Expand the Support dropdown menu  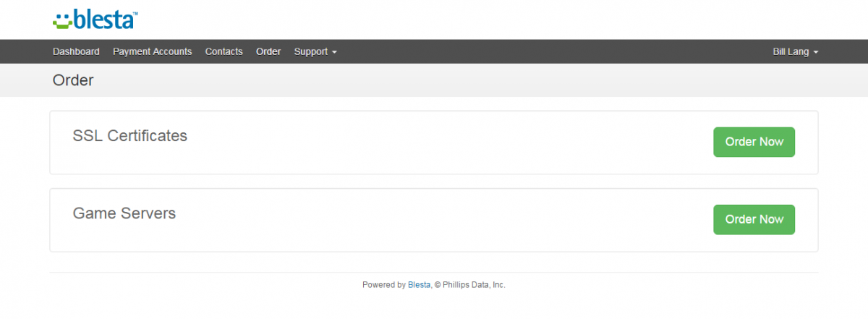point(315,51)
